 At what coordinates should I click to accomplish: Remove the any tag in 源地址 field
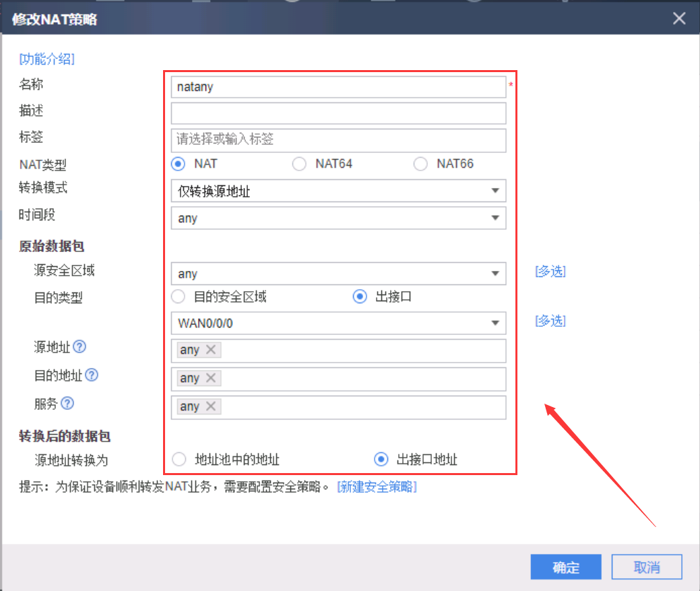point(210,350)
